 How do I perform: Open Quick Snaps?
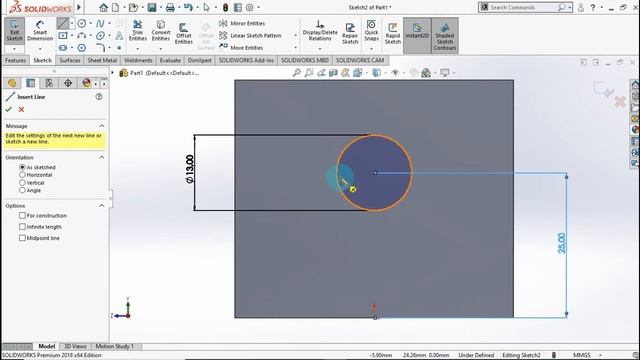point(371,30)
